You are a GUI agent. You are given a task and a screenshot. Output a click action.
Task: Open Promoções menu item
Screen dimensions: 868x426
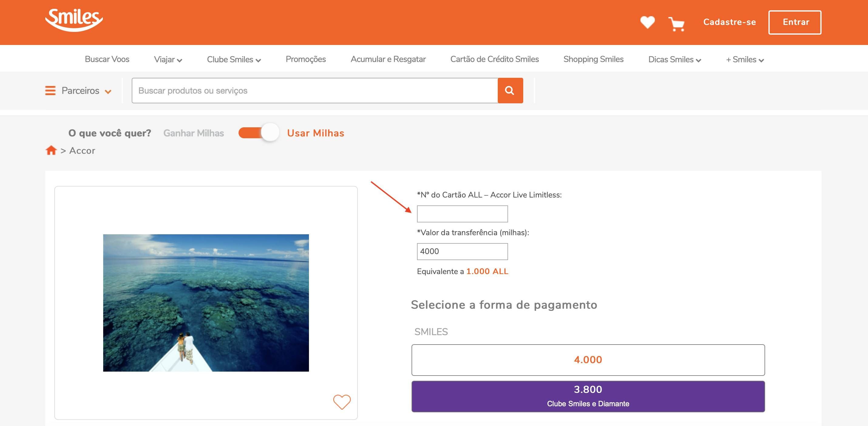tap(306, 59)
